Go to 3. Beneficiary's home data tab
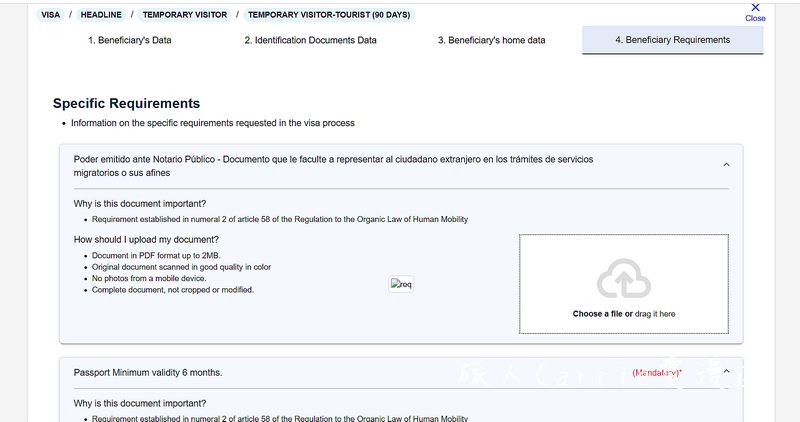Viewport: 800px width, 422px height. click(491, 40)
